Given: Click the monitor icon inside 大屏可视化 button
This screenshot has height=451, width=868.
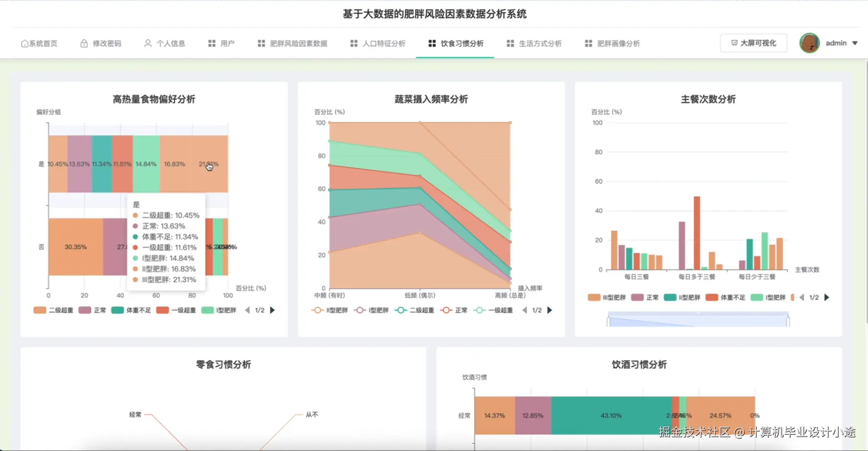Looking at the screenshot, I should [734, 43].
